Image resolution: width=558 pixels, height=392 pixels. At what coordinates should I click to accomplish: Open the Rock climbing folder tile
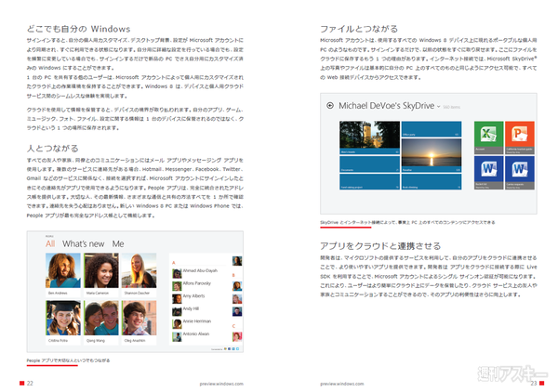pos(432,182)
